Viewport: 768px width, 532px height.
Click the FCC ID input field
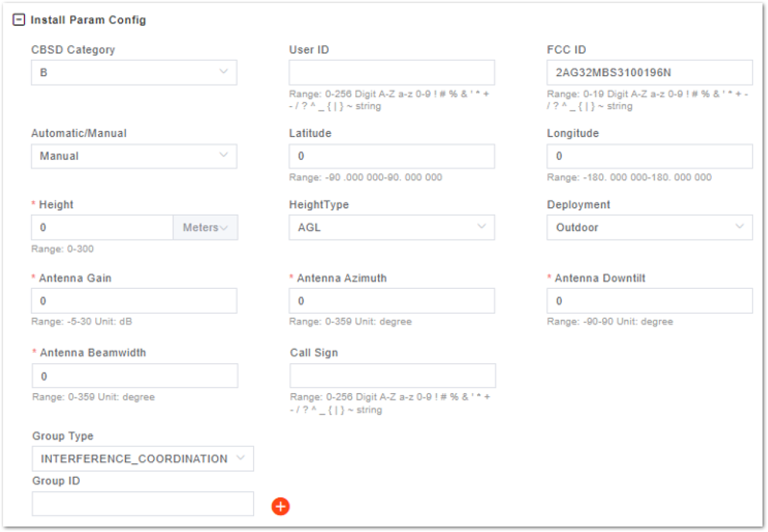point(650,73)
